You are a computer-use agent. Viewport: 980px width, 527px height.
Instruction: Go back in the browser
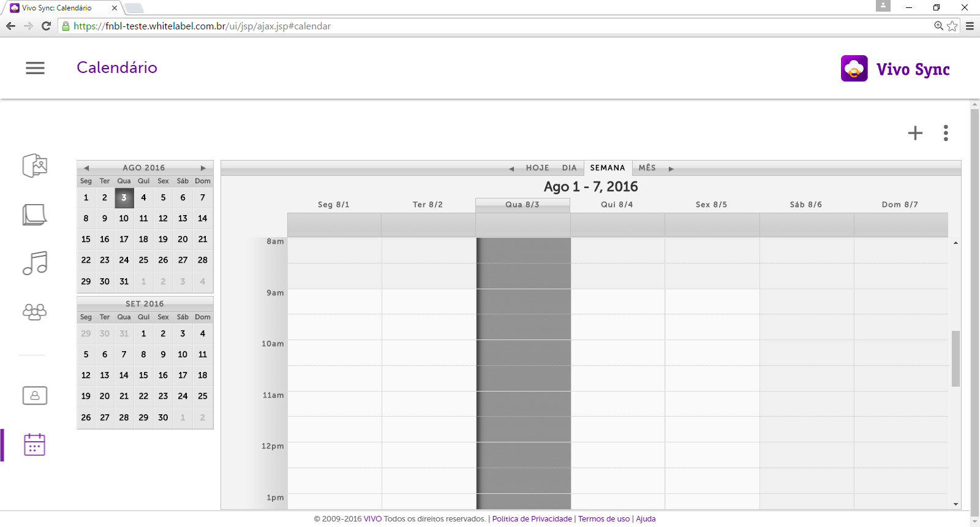click(10, 26)
